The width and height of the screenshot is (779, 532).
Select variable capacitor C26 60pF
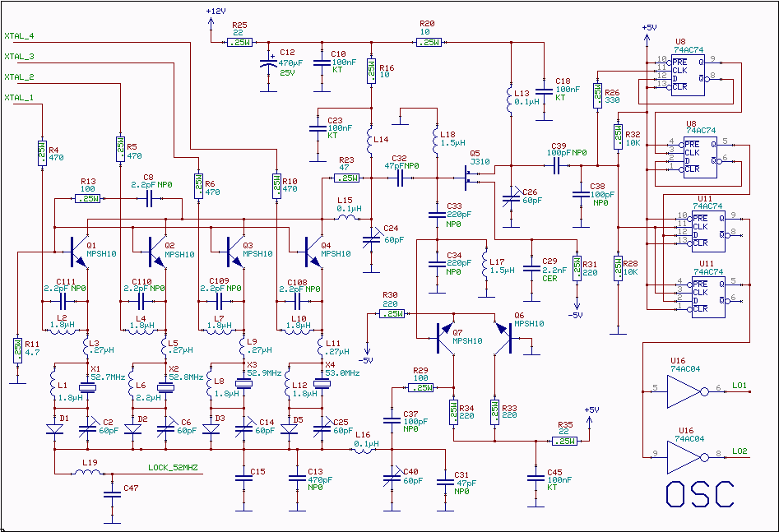(511, 200)
